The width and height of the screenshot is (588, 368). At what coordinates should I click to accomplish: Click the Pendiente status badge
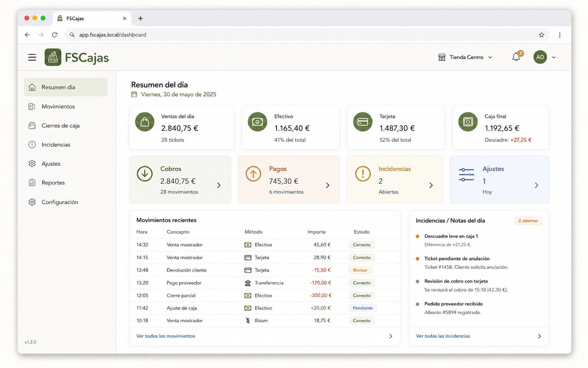pyautogui.click(x=363, y=308)
